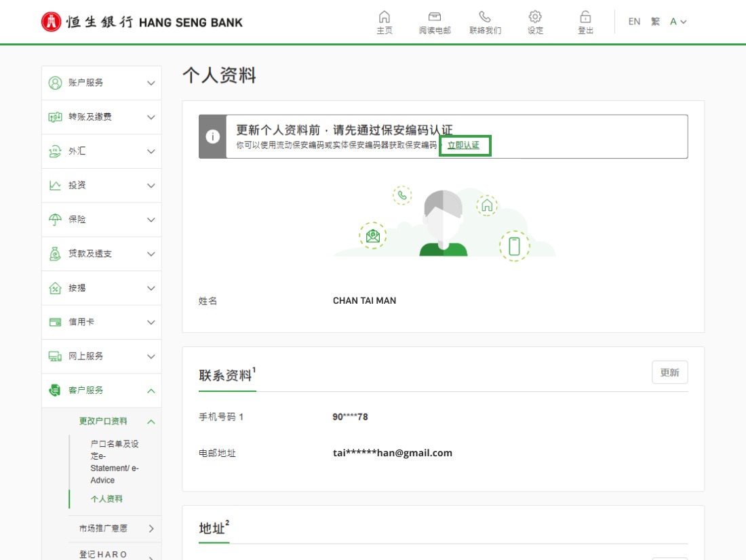
Task: Open the e-mail reading envelope icon
Action: tap(434, 17)
